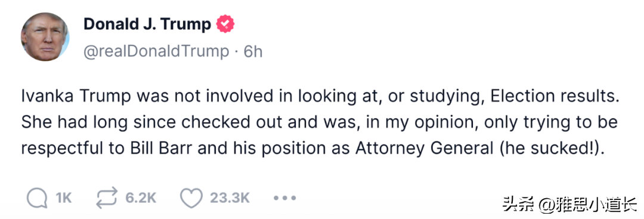
Task: Click the red verified badge
Action: (x=225, y=24)
